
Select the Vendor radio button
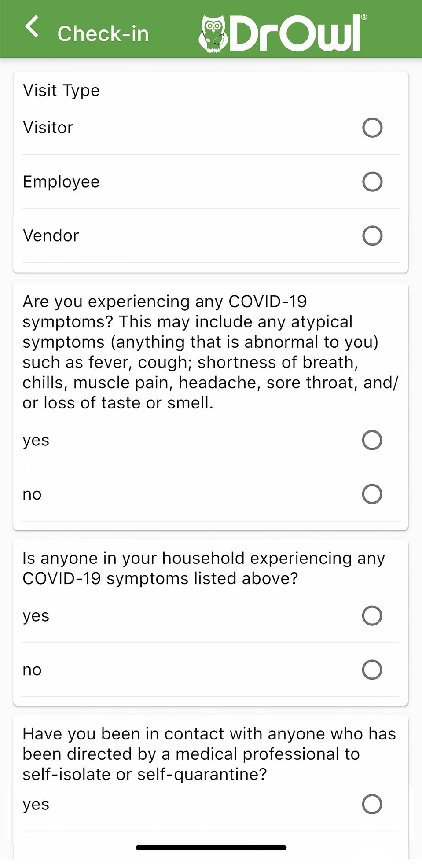pyautogui.click(x=372, y=236)
